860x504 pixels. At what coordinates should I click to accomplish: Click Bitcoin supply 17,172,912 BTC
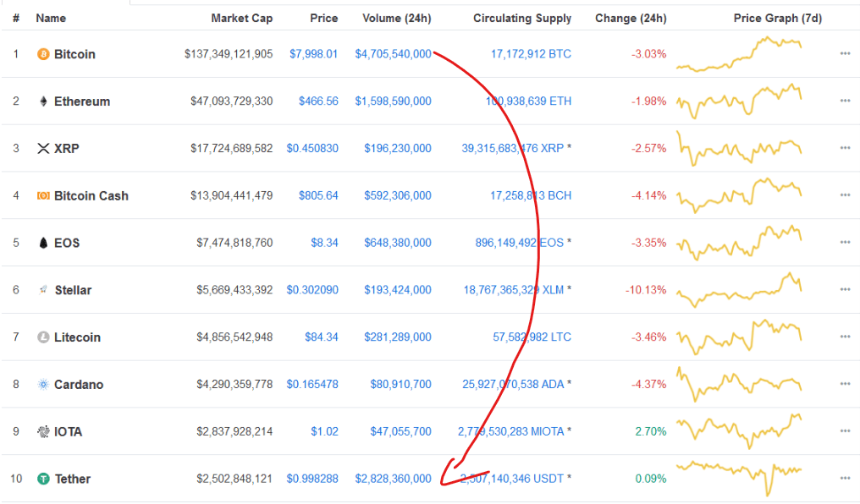click(531, 53)
